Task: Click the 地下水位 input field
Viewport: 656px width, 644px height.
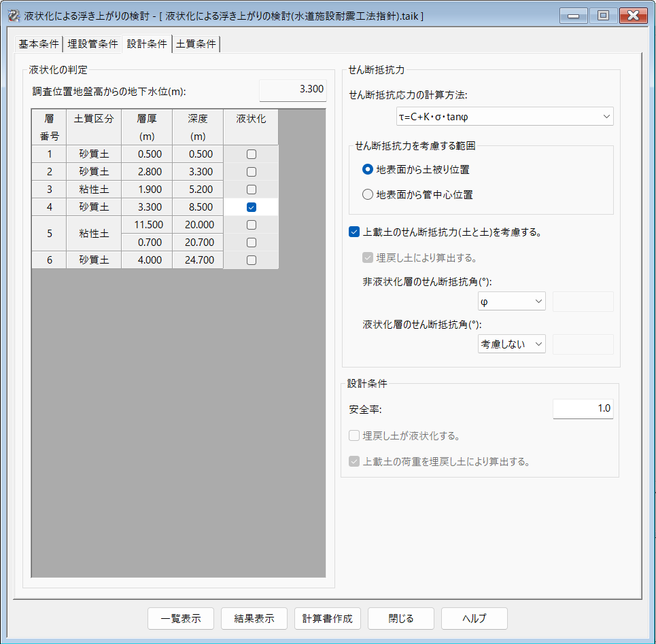Action: click(x=293, y=90)
